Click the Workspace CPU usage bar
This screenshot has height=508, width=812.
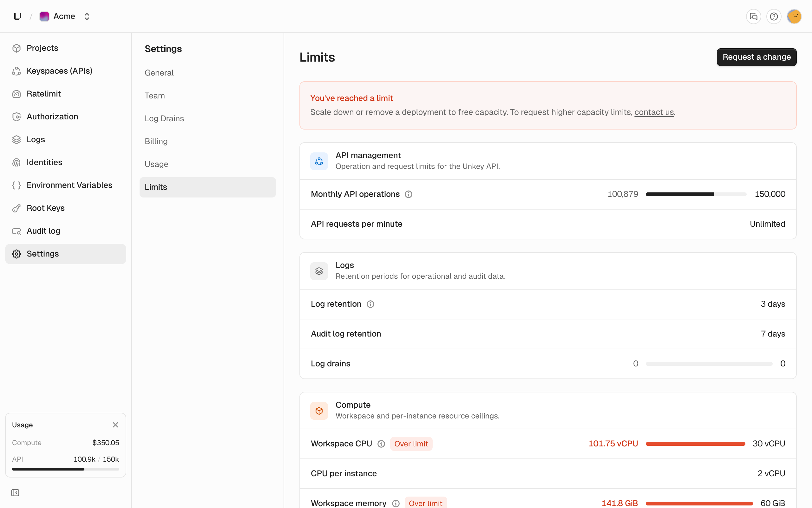tap(695, 444)
